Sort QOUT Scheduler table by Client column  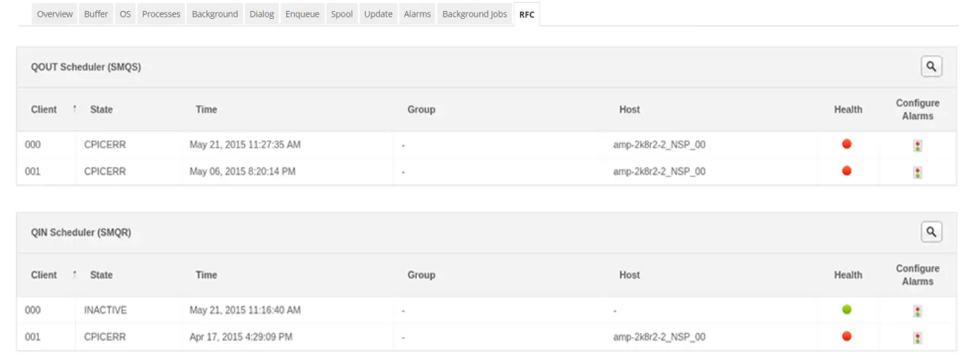[44, 110]
